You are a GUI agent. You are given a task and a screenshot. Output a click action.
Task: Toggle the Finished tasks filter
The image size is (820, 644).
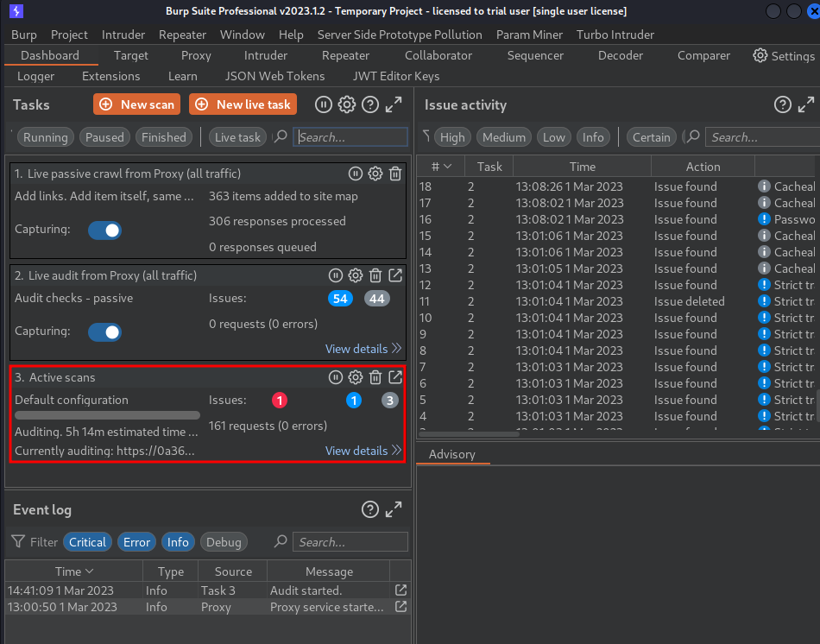pos(164,137)
